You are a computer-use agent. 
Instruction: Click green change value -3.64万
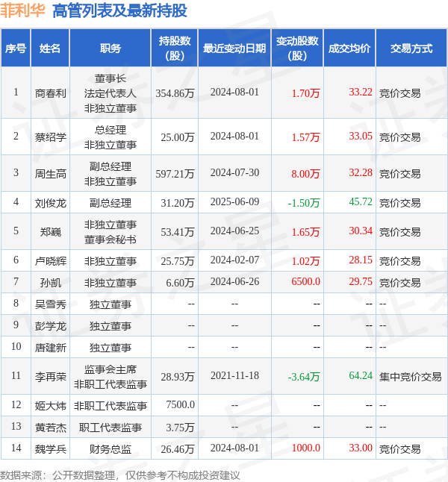(x=304, y=377)
